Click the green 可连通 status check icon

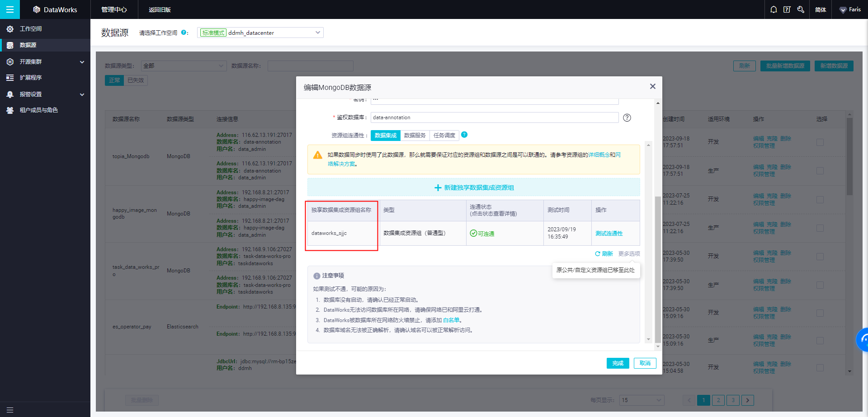473,233
